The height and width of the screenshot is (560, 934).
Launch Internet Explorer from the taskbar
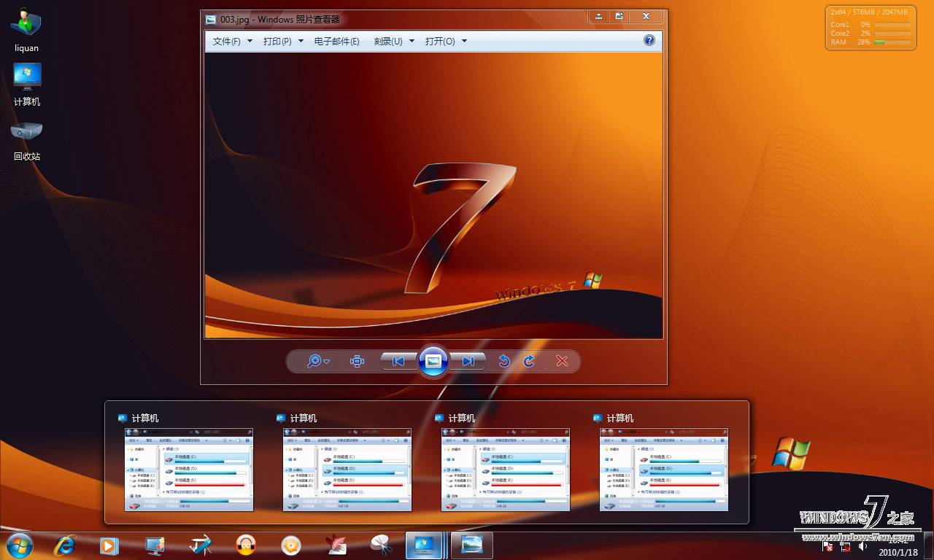pyautogui.click(x=65, y=545)
